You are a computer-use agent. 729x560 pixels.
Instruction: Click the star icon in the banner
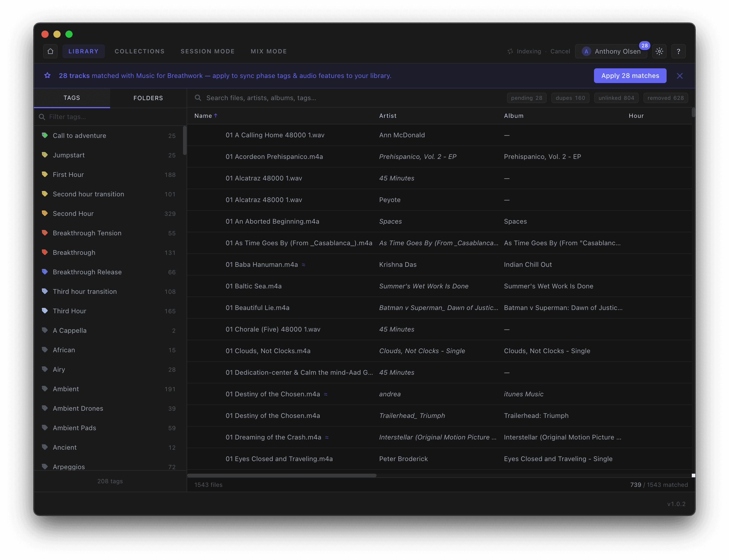[47, 75]
